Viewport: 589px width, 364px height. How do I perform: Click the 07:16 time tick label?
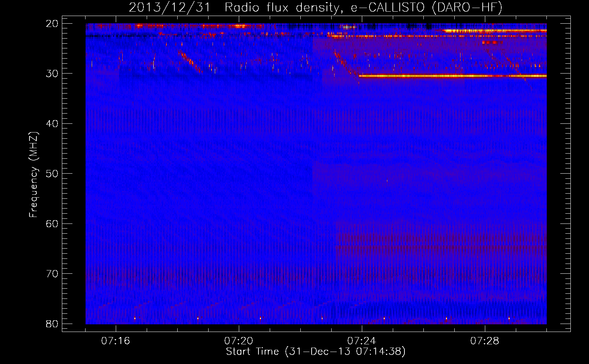(x=116, y=341)
